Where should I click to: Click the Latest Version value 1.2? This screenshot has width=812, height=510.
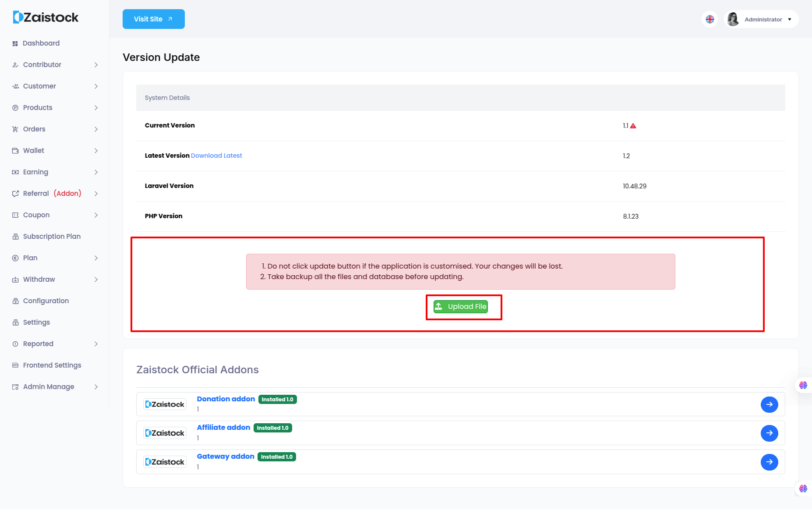pos(626,156)
